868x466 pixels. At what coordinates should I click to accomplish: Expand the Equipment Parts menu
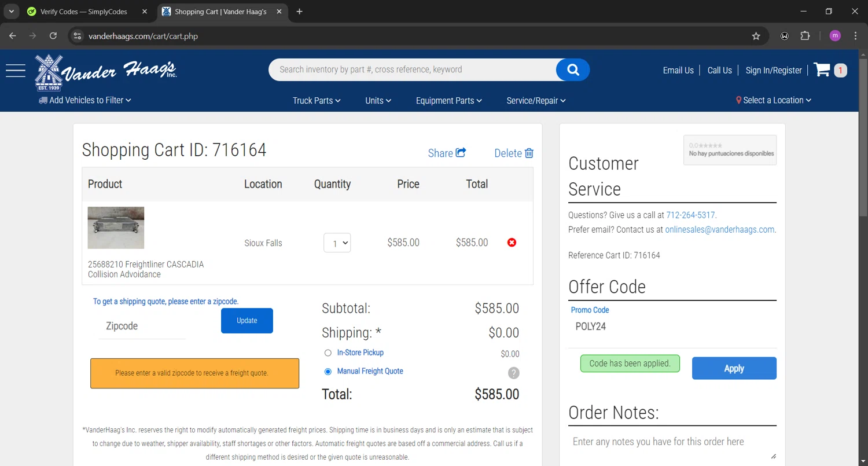[x=449, y=101]
